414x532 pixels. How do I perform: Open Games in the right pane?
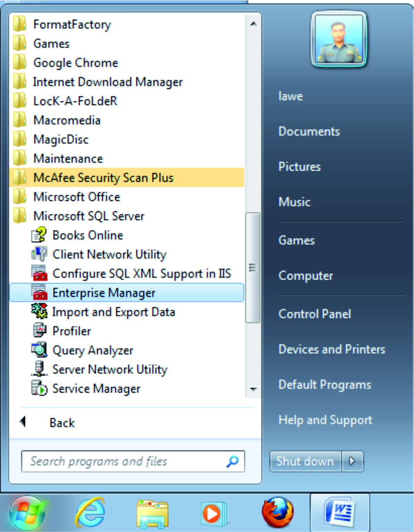297,240
